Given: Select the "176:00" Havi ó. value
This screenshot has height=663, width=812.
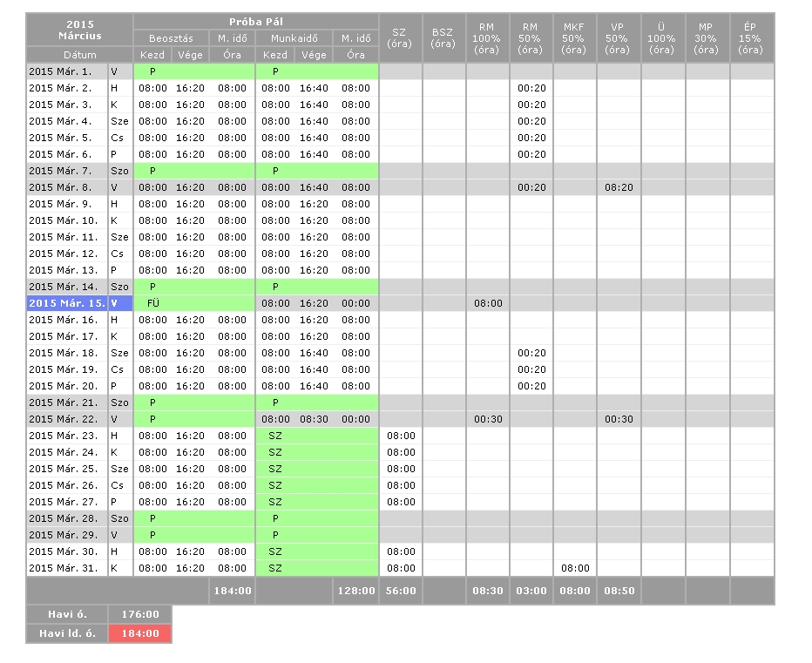Looking at the screenshot, I should (x=139, y=614).
